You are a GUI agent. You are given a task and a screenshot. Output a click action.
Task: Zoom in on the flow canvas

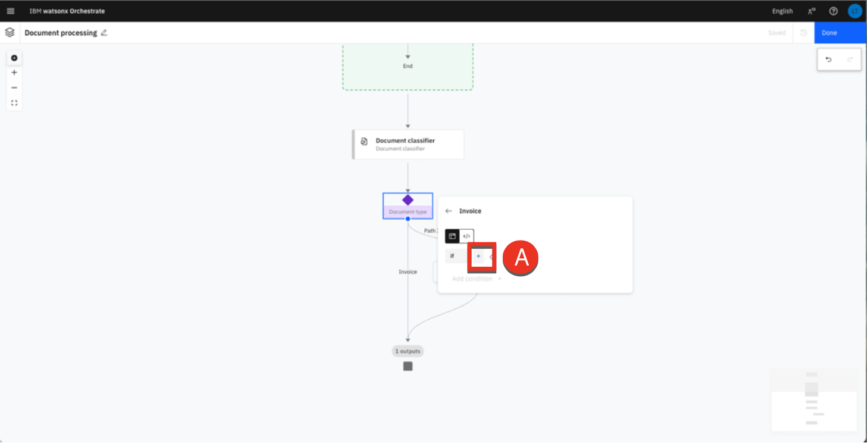(x=14, y=73)
